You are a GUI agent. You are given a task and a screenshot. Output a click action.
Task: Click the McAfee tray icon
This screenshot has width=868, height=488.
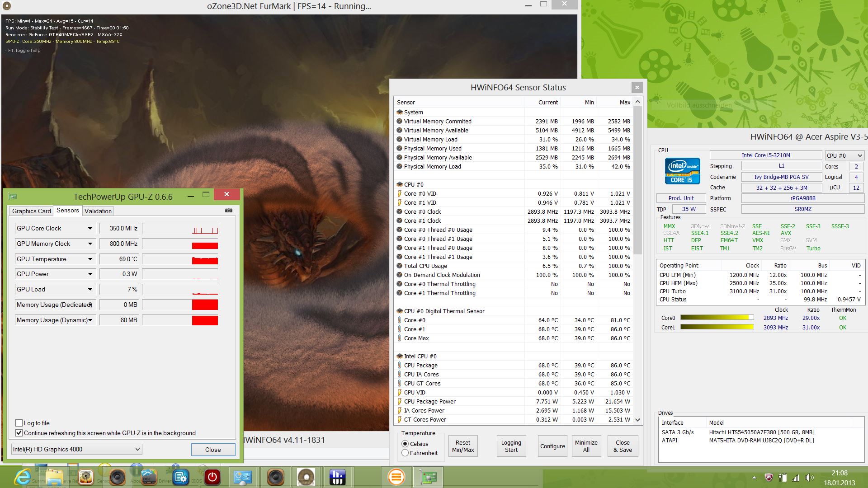(769, 478)
